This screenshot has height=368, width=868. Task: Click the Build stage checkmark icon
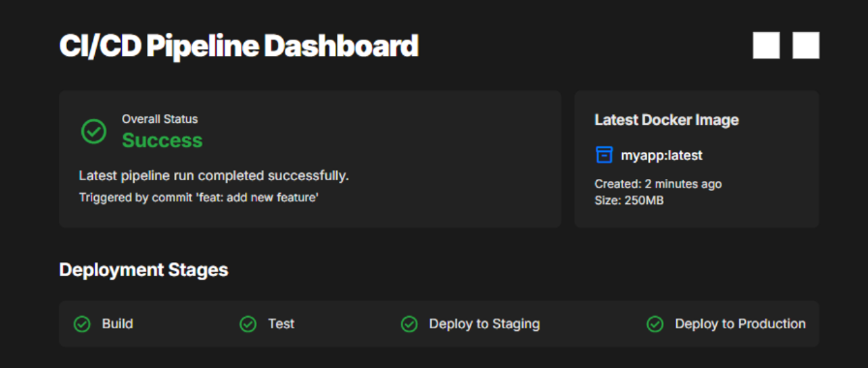click(x=82, y=323)
